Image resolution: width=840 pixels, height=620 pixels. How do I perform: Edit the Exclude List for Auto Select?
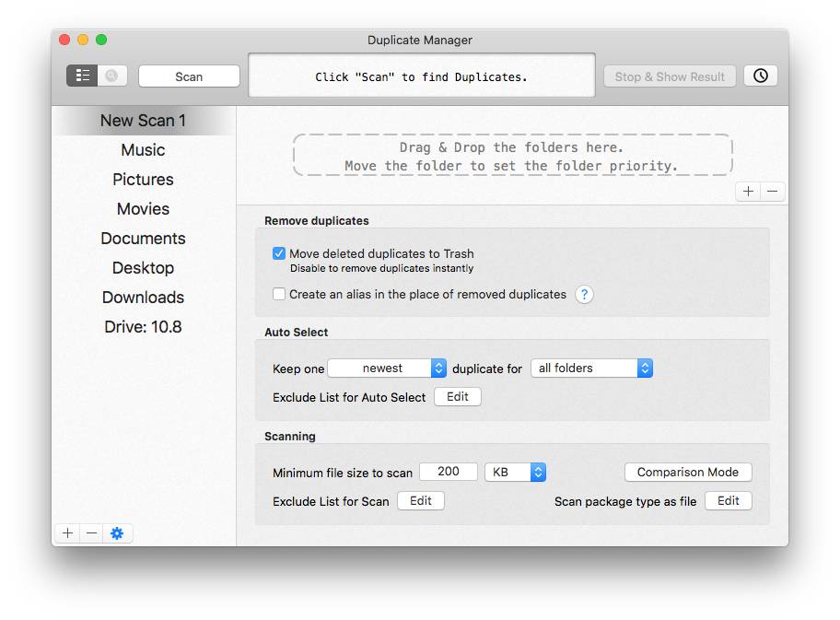coord(457,396)
